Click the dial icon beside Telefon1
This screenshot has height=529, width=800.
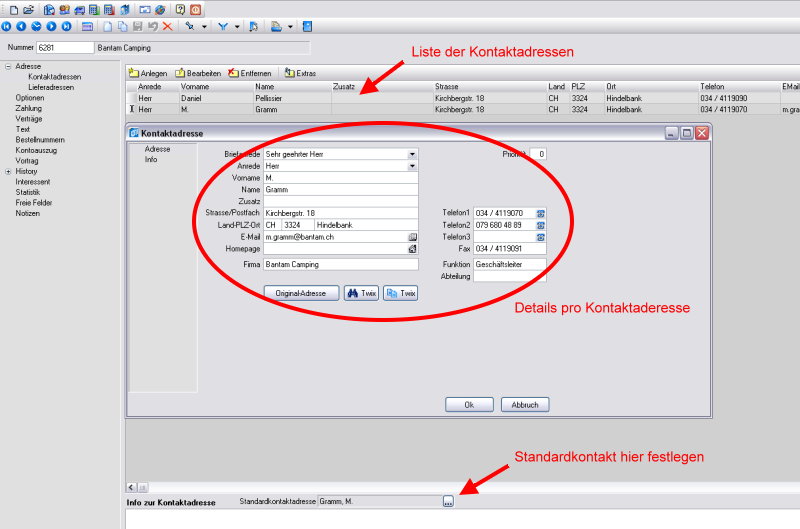coord(541,213)
